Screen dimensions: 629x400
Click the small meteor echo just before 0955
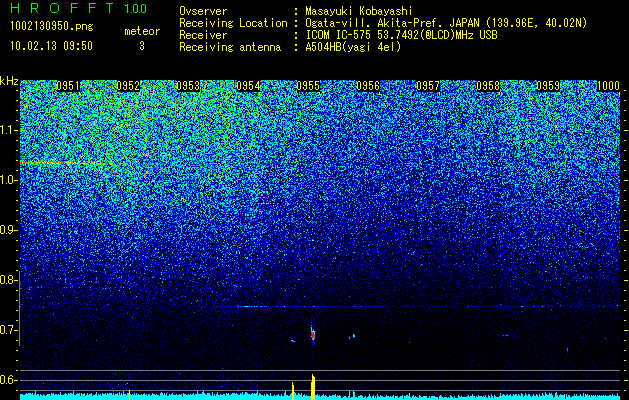(293, 341)
